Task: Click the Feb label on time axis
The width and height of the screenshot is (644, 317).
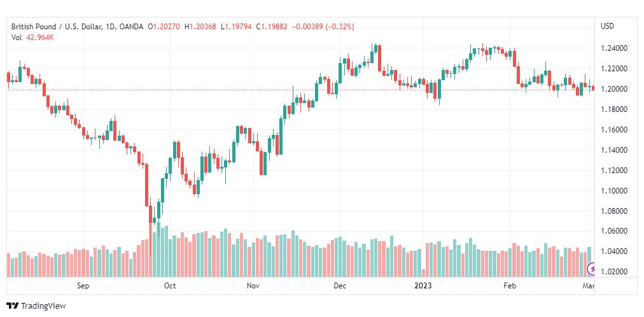Action: pos(510,286)
